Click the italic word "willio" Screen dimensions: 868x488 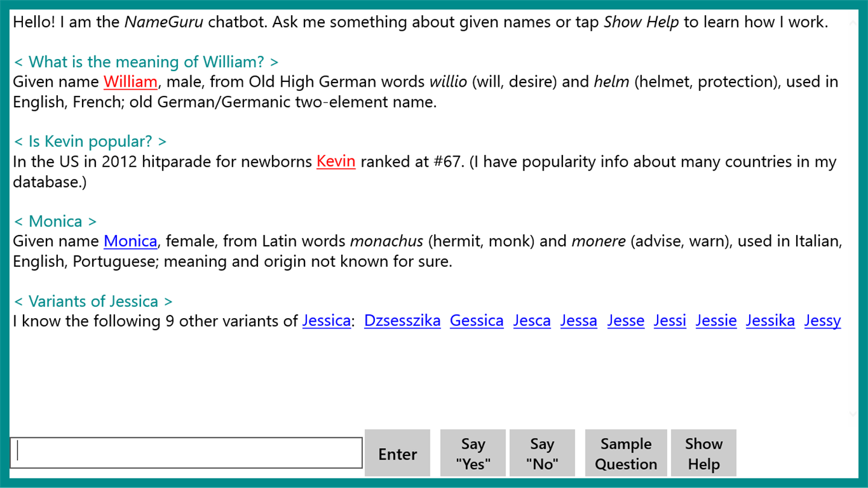[x=448, y=82]
